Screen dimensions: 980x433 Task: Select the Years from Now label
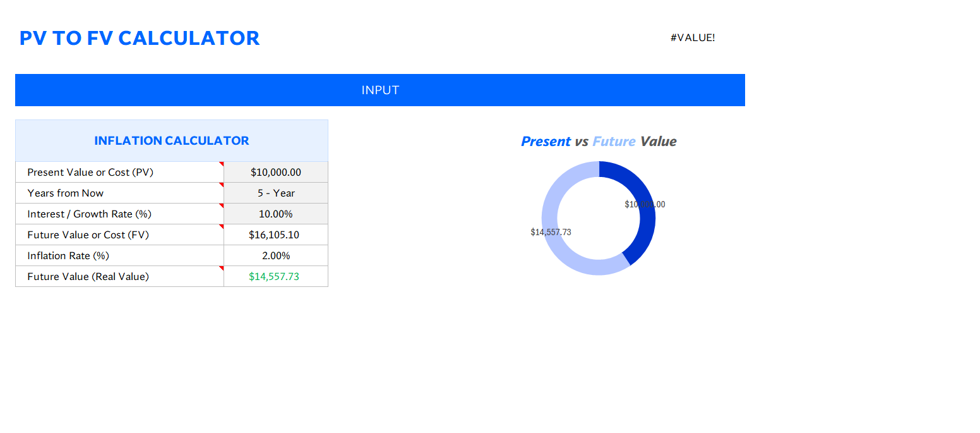tap(66, 193)
